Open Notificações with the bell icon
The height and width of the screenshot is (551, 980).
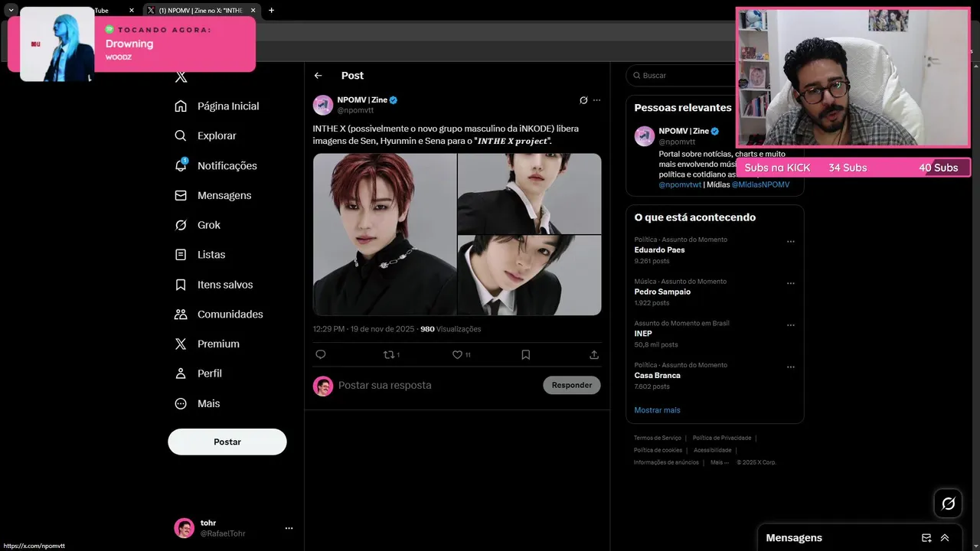[x=217, y=165]
